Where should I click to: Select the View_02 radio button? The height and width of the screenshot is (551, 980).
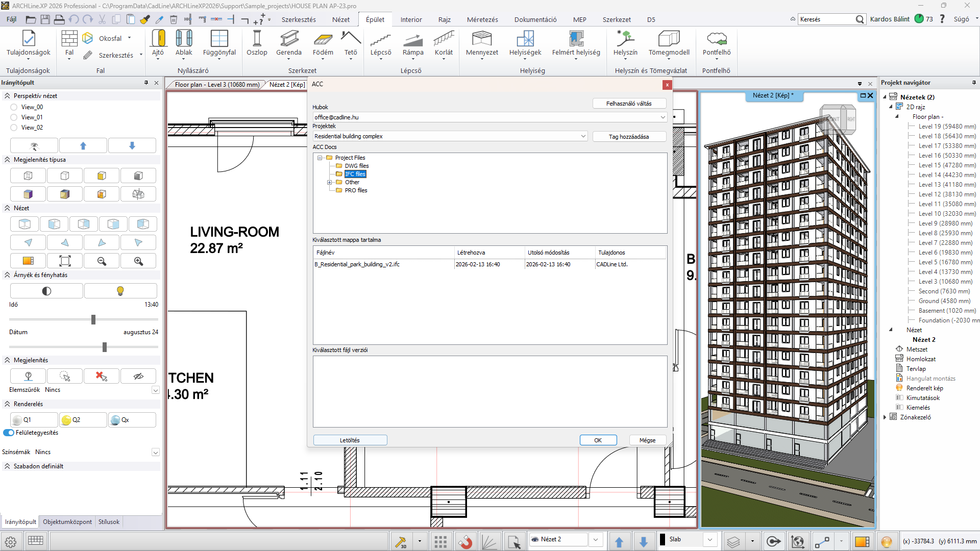pos(14,128)
